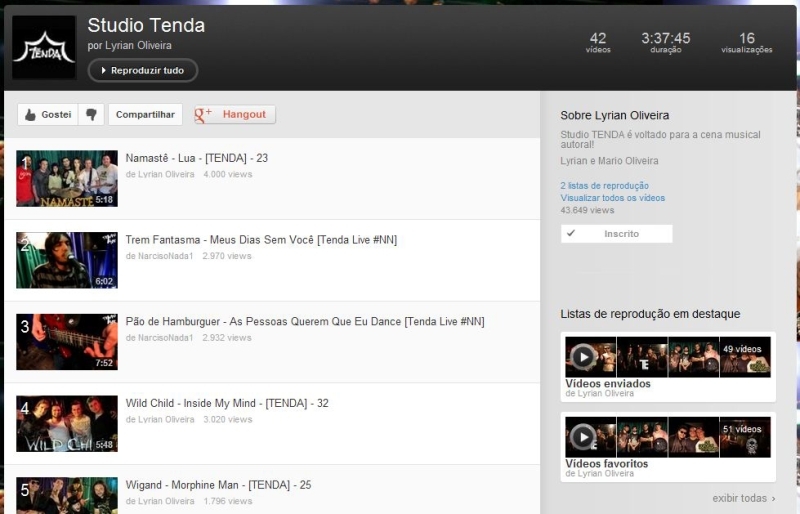
Task: Start a Google+ Hangout
Action: pos(235,114)
